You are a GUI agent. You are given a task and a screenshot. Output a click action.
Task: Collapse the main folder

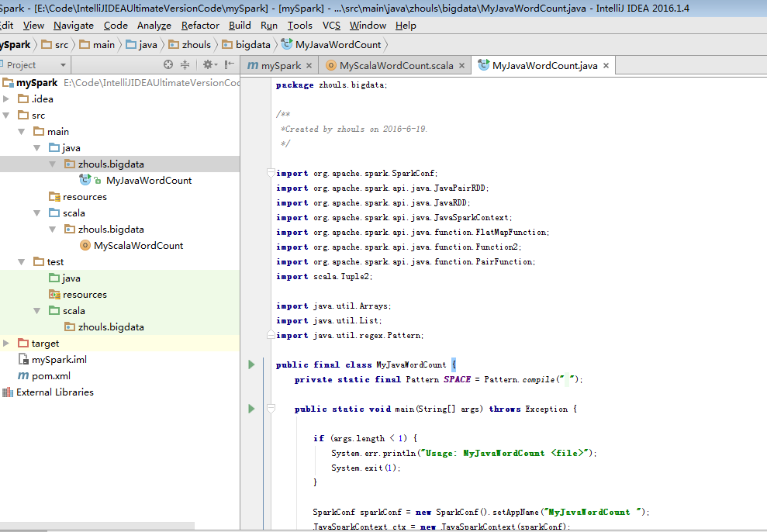click(x=22, y=132)
